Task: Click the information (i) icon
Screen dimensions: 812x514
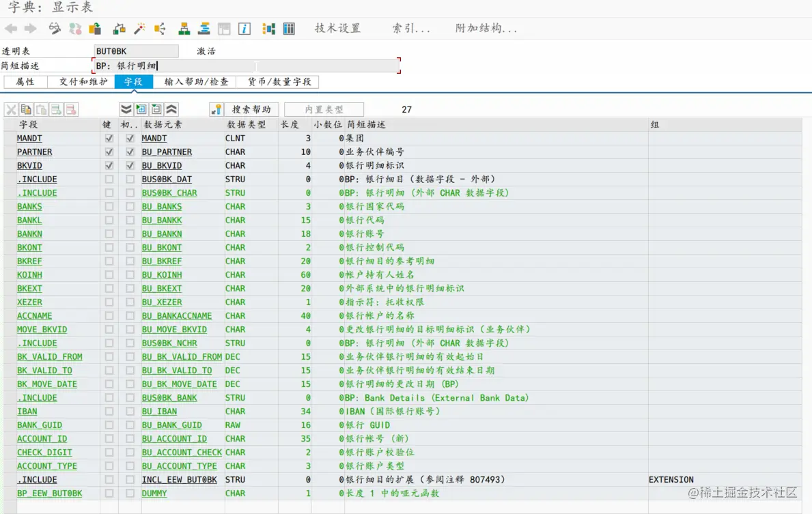Action: (244, 29)
